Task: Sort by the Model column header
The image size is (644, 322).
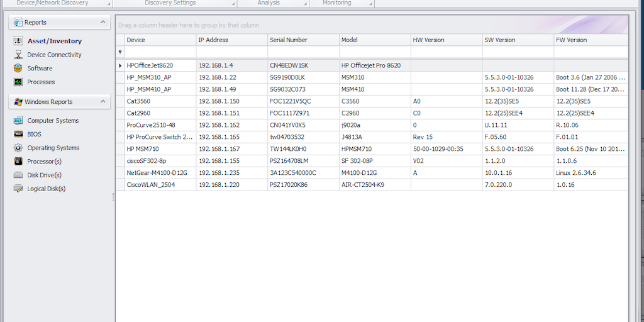Action: pos(375,40)
